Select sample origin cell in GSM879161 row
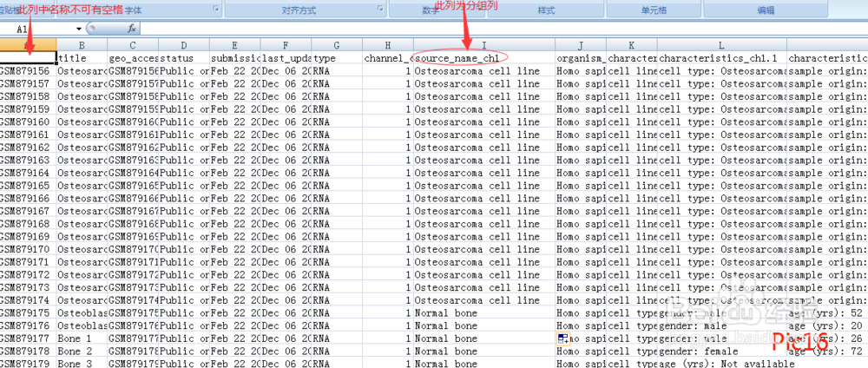This screenshot has width=868, height=368. [x=827, y=135]
